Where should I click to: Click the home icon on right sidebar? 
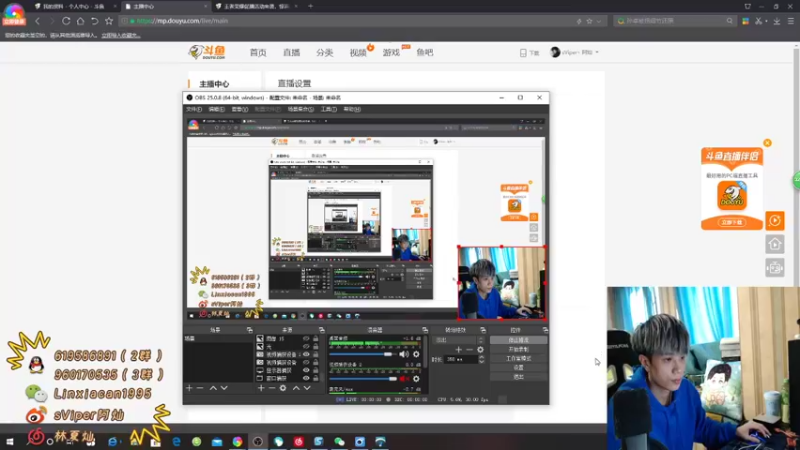click(774, 244)
